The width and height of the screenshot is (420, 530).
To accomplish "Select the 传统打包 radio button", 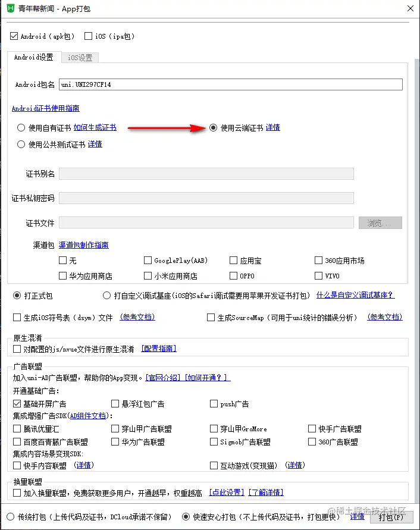I will [x=11, y=517].
